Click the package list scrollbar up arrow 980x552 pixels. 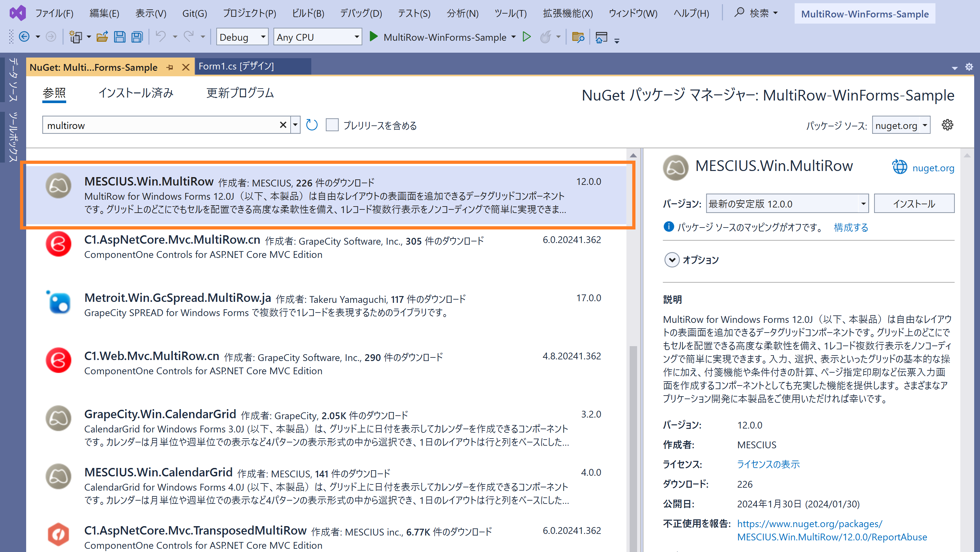click(x=633, y=155)
